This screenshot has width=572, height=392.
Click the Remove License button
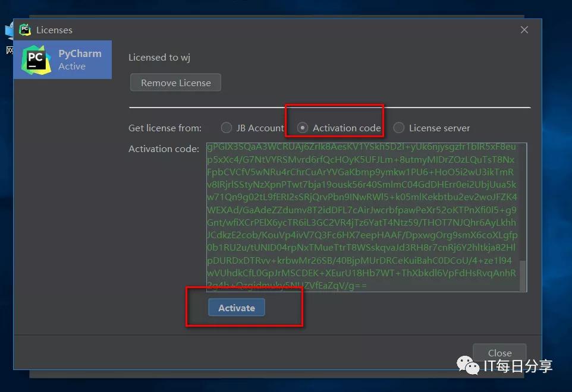pos(175,83)
